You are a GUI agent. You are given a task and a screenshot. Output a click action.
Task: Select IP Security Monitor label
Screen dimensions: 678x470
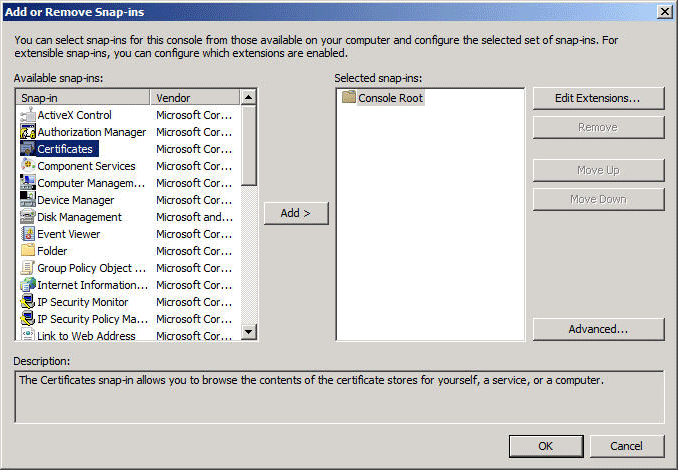tap(83, 302)
